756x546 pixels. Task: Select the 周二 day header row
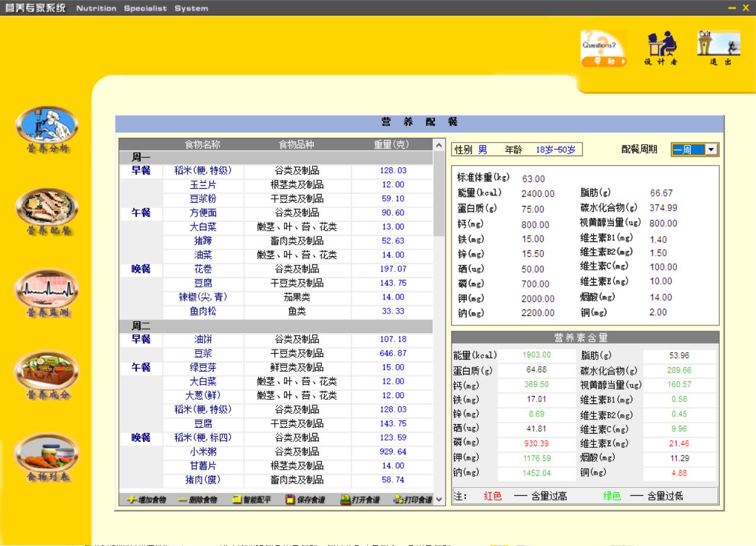coord(276,326)
